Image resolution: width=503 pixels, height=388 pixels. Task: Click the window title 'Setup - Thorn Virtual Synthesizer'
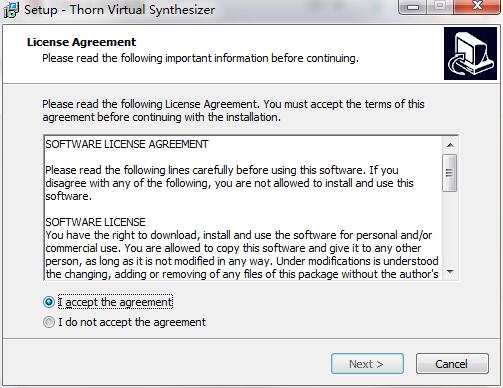[120, 10]
